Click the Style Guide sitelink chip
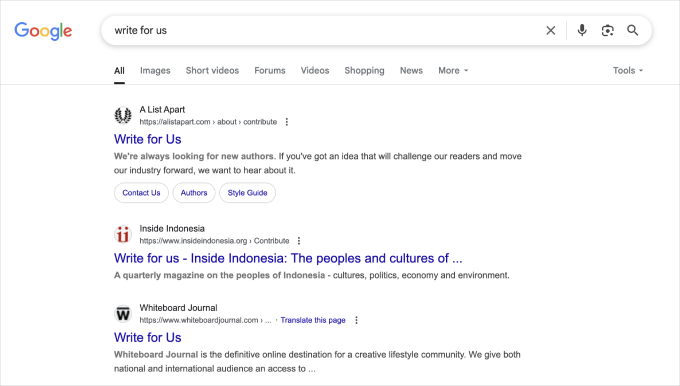Viewport: 680px width, 386px height. pos(247,193)
